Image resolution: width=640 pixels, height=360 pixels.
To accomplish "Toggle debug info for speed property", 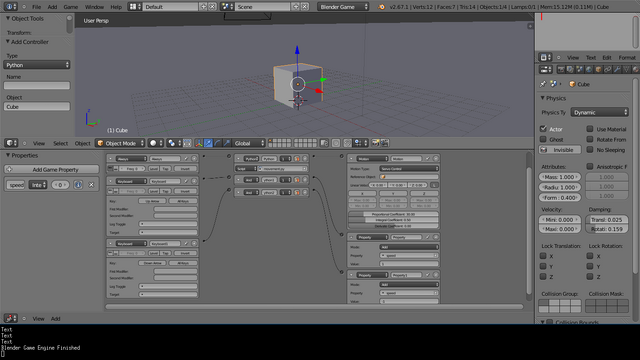I will click(x=78, y=185).
